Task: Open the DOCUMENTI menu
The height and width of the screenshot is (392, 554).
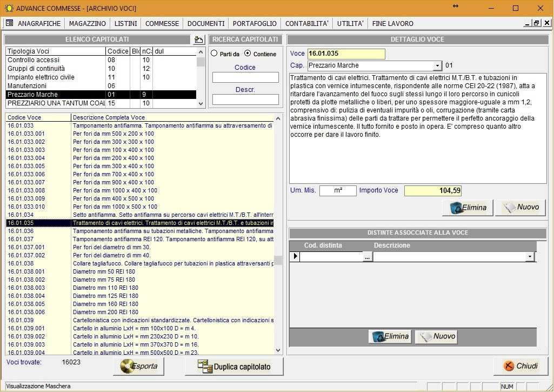Action: 206,23
